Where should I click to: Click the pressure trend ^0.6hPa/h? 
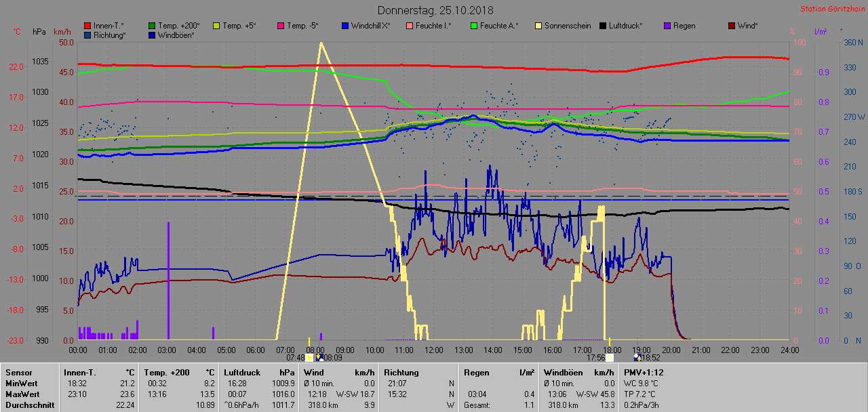[x=242, y=405]
